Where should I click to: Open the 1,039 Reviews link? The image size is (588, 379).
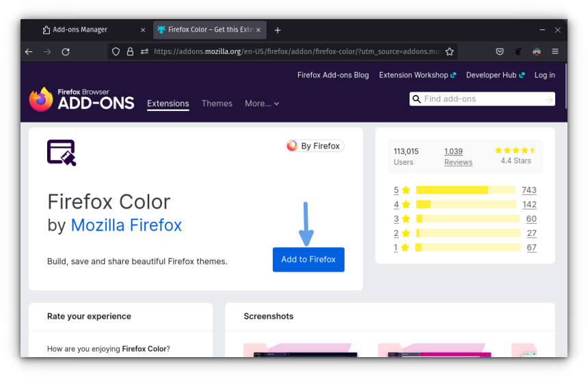(458, 157)
